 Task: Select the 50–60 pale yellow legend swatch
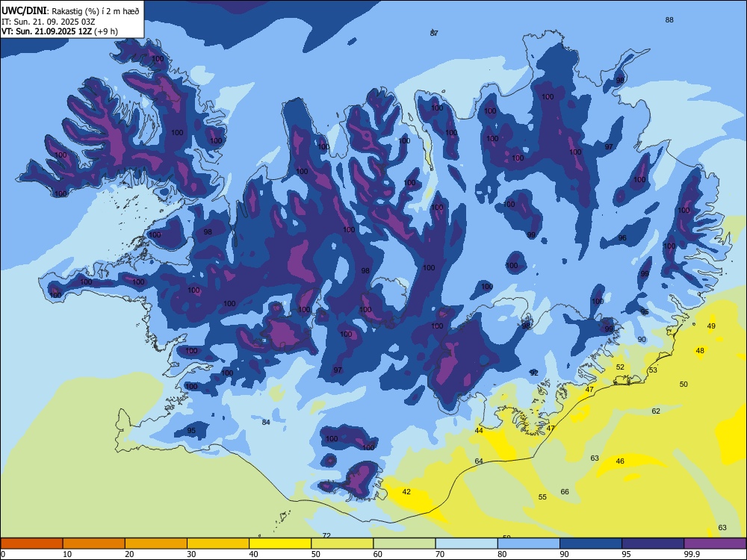tap(343, 544)
